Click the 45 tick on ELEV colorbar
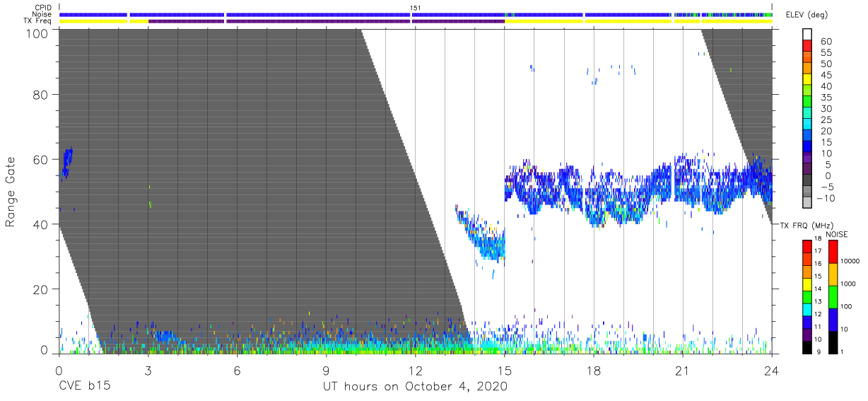The image size is (868, 401). pos(827,76)
